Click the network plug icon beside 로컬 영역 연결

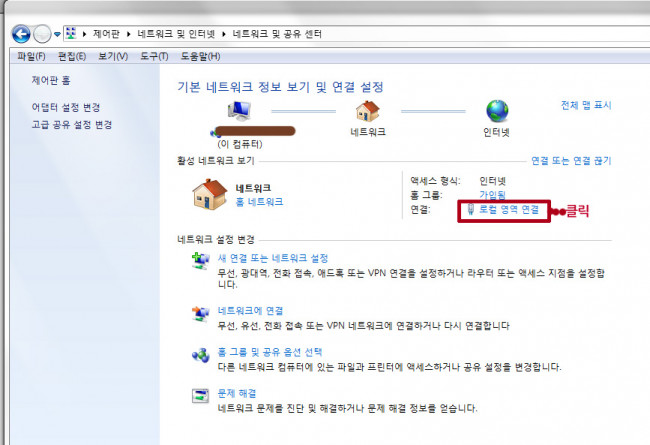(x=471, y=209)
